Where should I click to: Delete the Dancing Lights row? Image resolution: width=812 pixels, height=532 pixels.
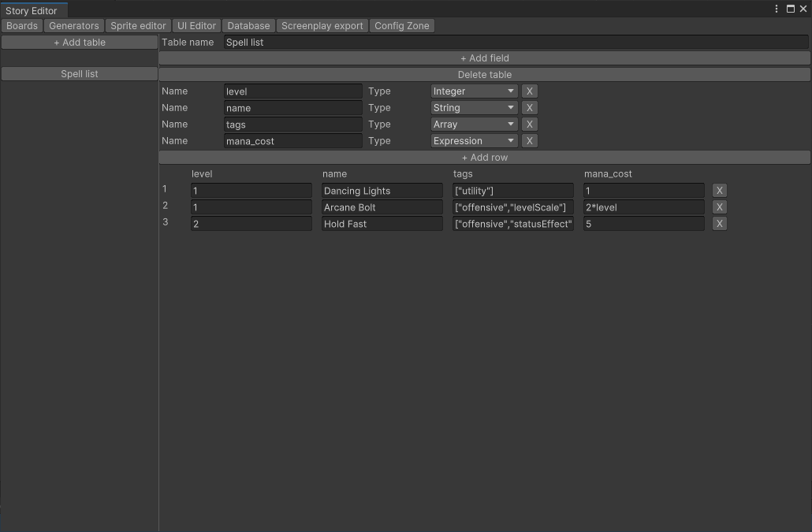pyautogui.click(x=719, y=191)
